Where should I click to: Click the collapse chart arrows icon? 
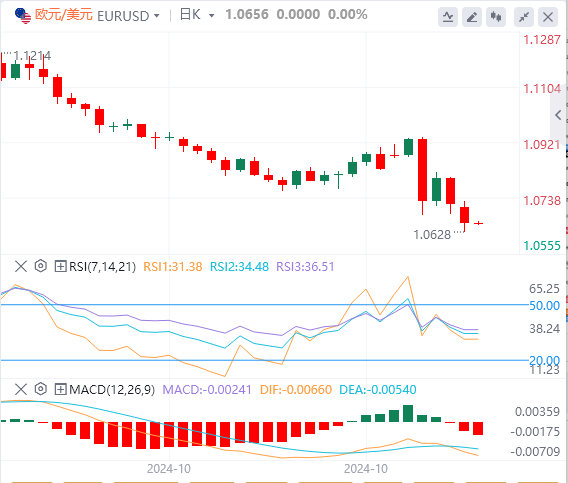(524, 17)
